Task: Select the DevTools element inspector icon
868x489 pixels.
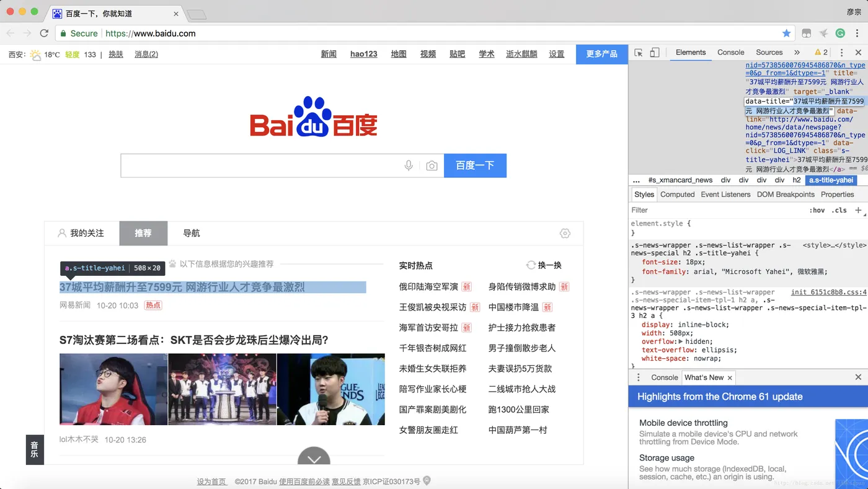Action: click(639, 53)
